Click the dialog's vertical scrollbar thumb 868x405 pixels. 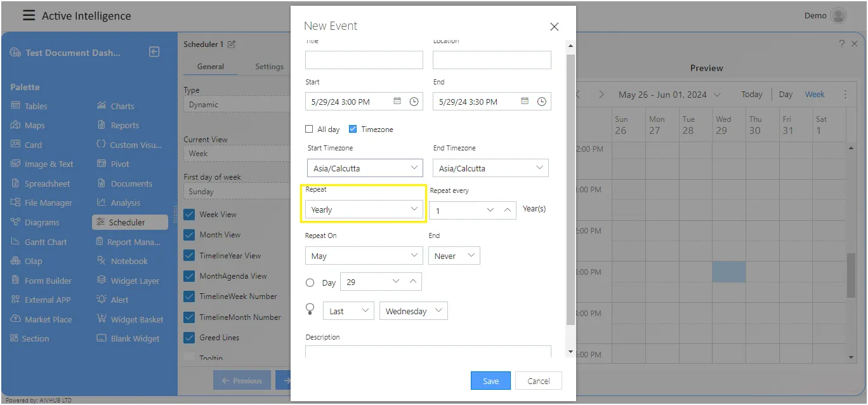570,189
